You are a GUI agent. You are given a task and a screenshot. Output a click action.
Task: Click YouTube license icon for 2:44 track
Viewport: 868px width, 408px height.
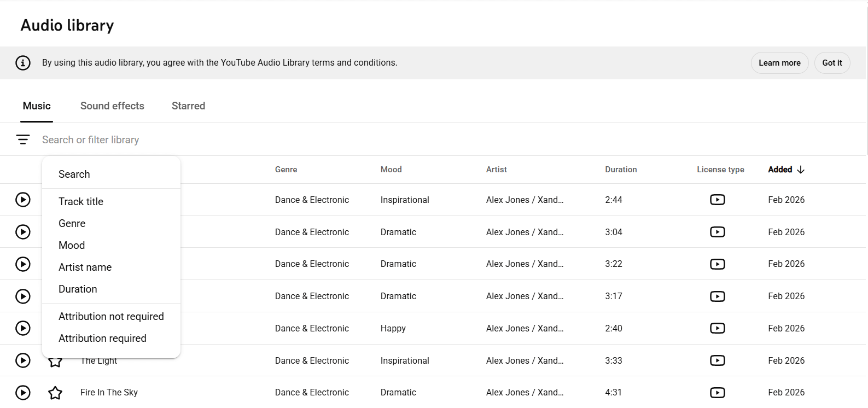(718, 200)
